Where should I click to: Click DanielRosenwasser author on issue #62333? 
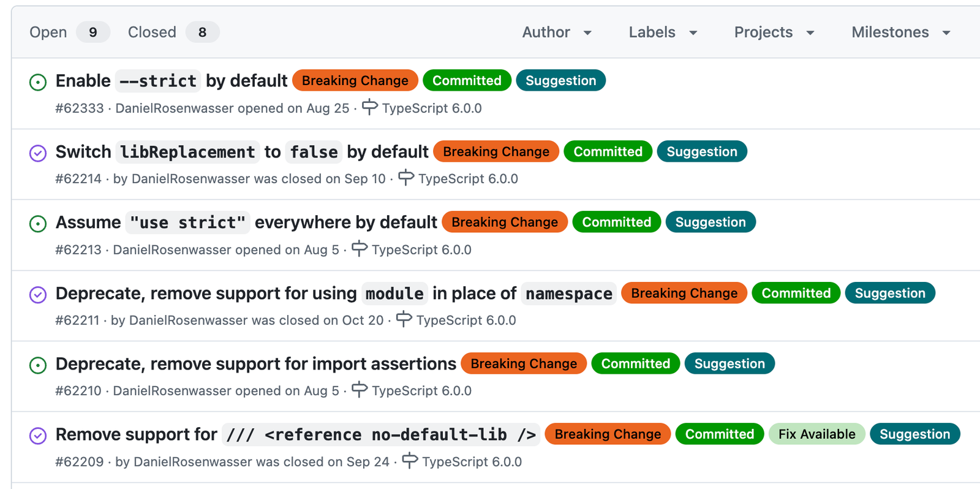pos(175,108)
